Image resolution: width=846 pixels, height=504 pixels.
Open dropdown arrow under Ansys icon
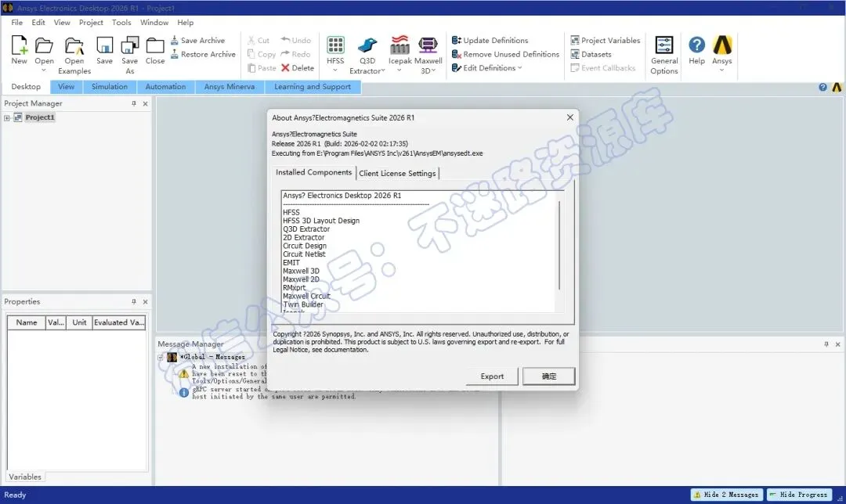(x=722, y=70)
